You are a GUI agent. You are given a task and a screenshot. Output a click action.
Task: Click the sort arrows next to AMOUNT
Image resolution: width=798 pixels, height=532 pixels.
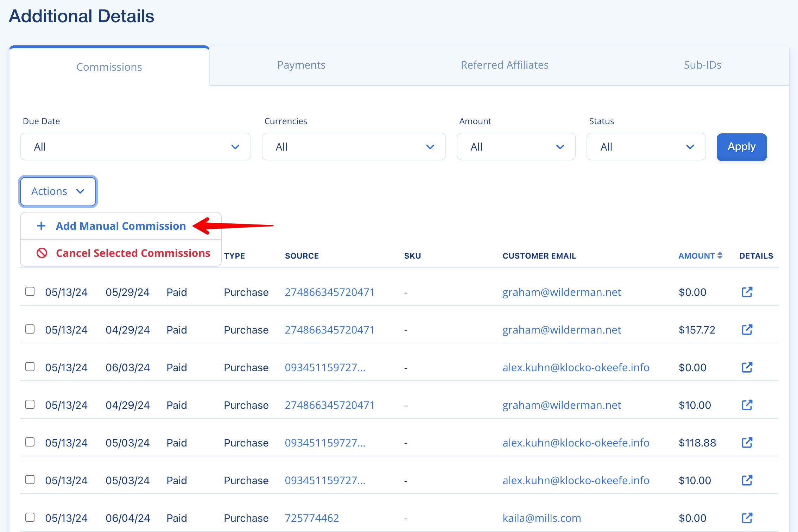click(x=720, y=255)
